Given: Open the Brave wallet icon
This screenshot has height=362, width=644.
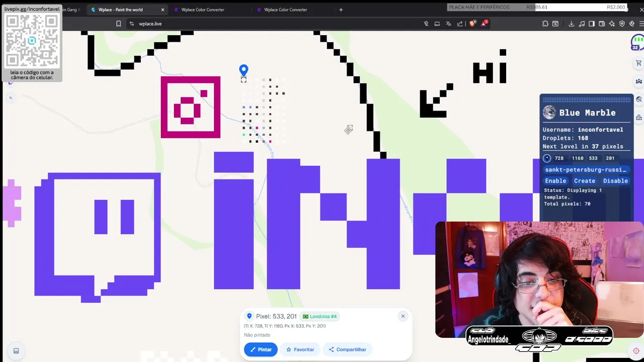Looking at the screenshot, I should [602, 24].
